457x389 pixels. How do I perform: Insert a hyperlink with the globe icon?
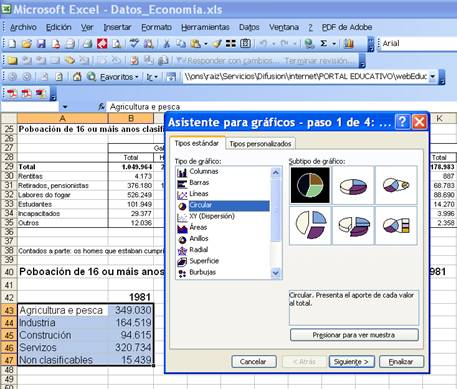[309, 44]
